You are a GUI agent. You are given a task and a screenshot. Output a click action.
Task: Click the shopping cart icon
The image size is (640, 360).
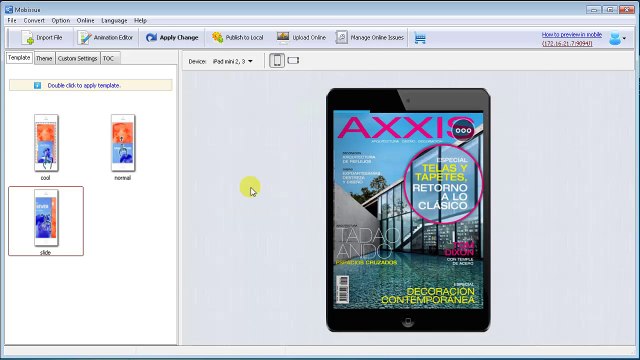tap(420, 38)
